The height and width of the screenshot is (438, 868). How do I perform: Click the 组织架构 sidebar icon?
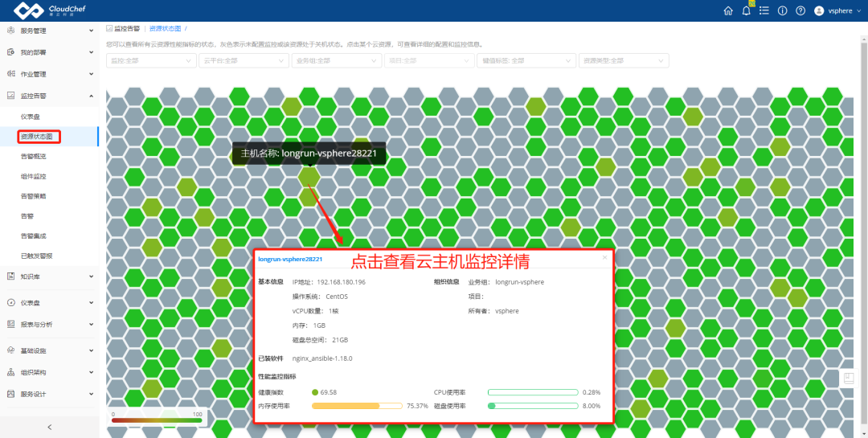pos(10,372)
